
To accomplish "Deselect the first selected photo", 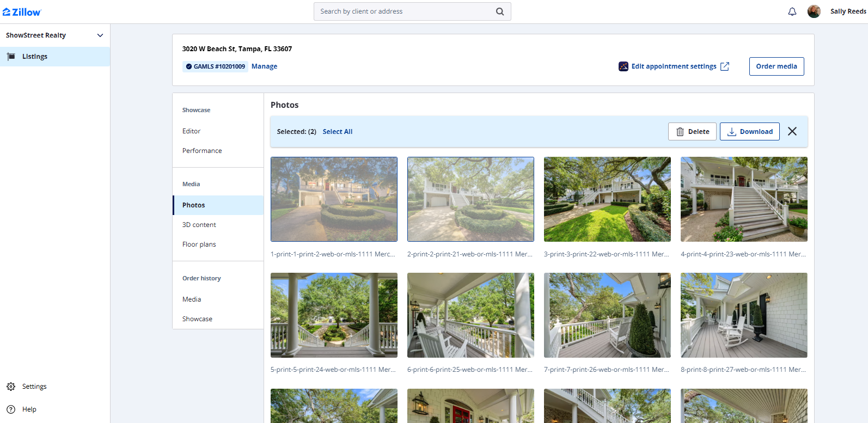I will pos(334,199).
